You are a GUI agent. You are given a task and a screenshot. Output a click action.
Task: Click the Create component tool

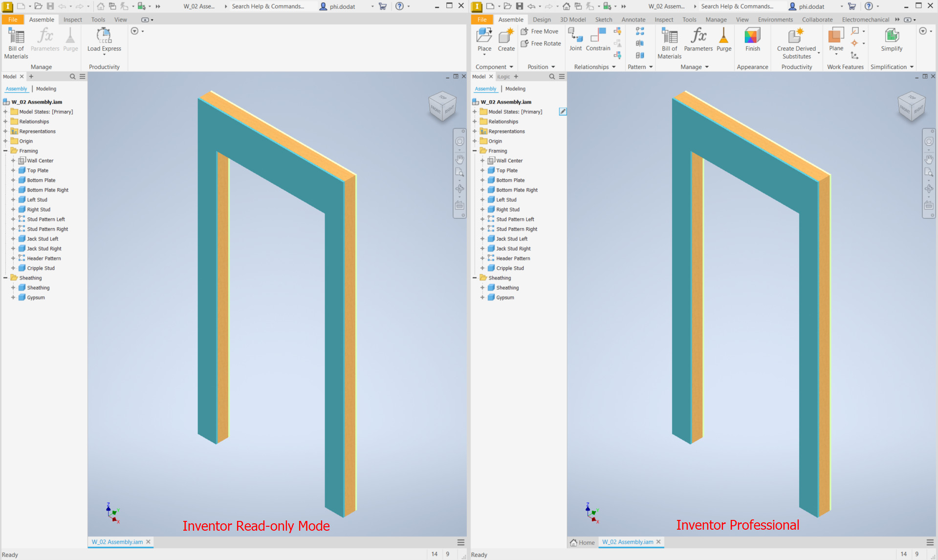[506, 40]
